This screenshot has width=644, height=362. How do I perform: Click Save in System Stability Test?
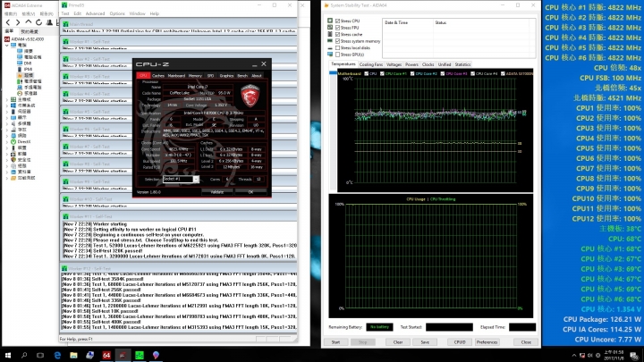pyautogui.click(x=425, y=341)
